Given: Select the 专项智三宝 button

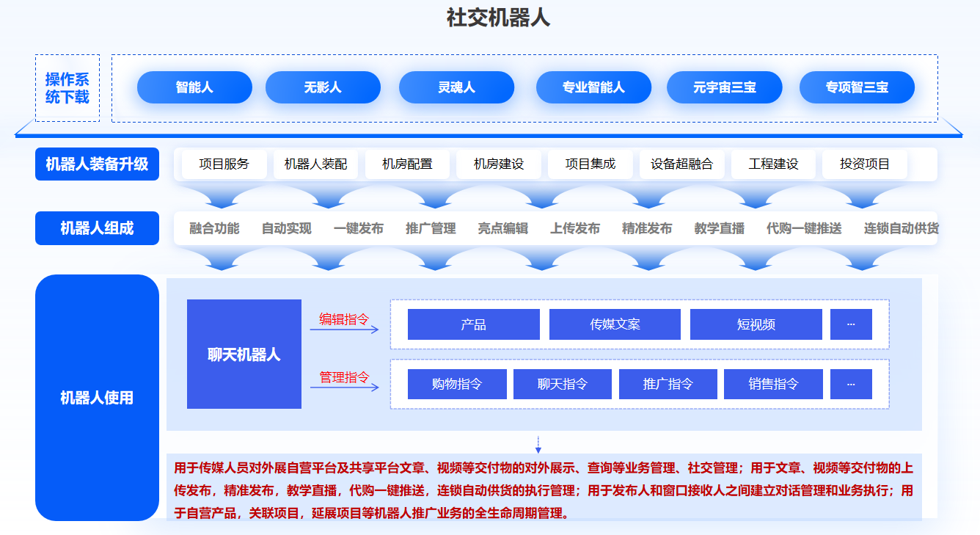Looking at the screenshot, I should coord(857,87).
